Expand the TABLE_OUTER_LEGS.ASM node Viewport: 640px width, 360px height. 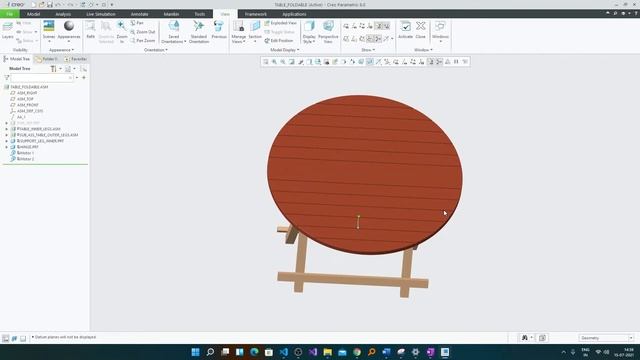(x=7, y=135)
